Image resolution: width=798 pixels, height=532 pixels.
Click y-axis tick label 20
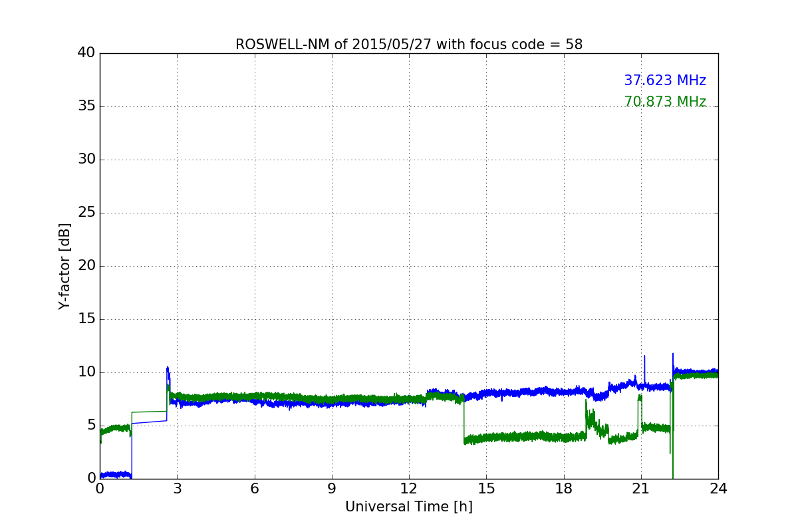[86, 266]
